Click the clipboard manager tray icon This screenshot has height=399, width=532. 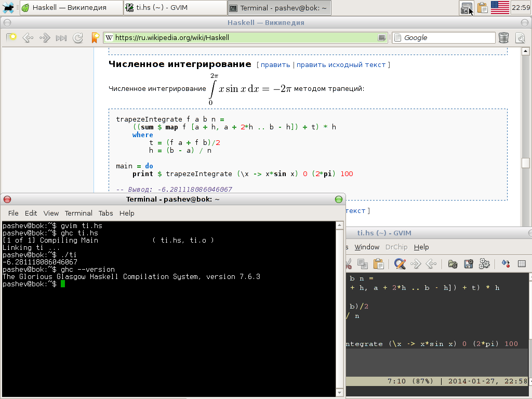click(482, 7)
